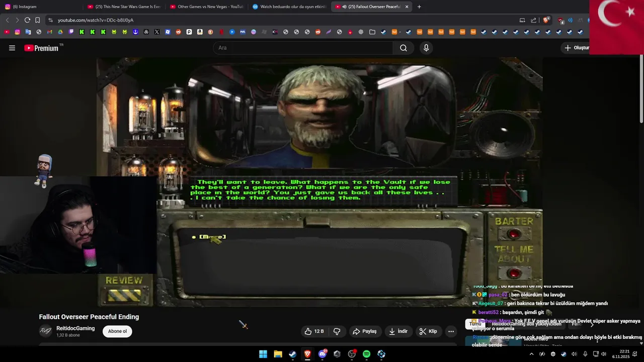Mute the playing tab via speaker icon
644x362 pixels.
344,7
